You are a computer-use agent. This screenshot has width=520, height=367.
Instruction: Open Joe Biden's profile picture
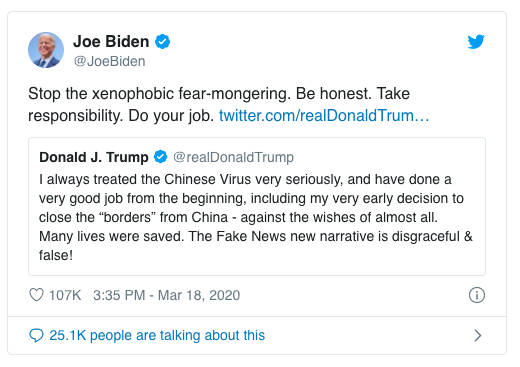click(x=46, y=50)
